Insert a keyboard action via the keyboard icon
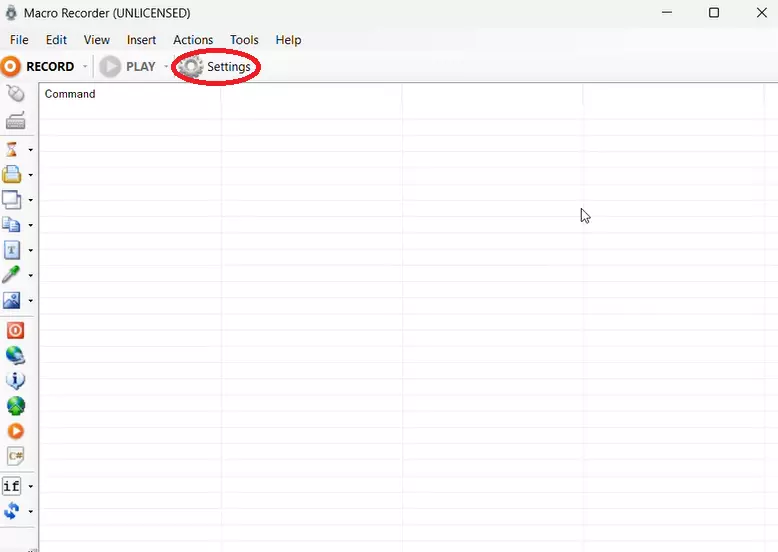778x552 pixels. [x=15, y=121]
